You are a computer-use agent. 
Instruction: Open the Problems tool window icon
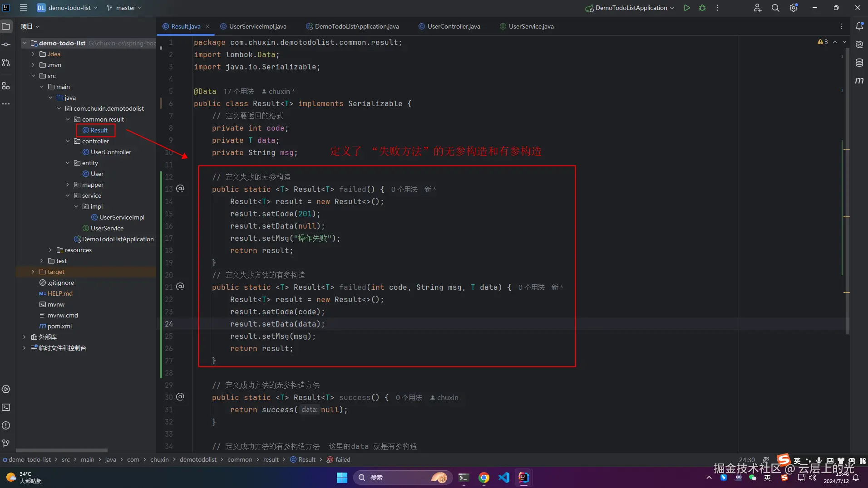6,425
